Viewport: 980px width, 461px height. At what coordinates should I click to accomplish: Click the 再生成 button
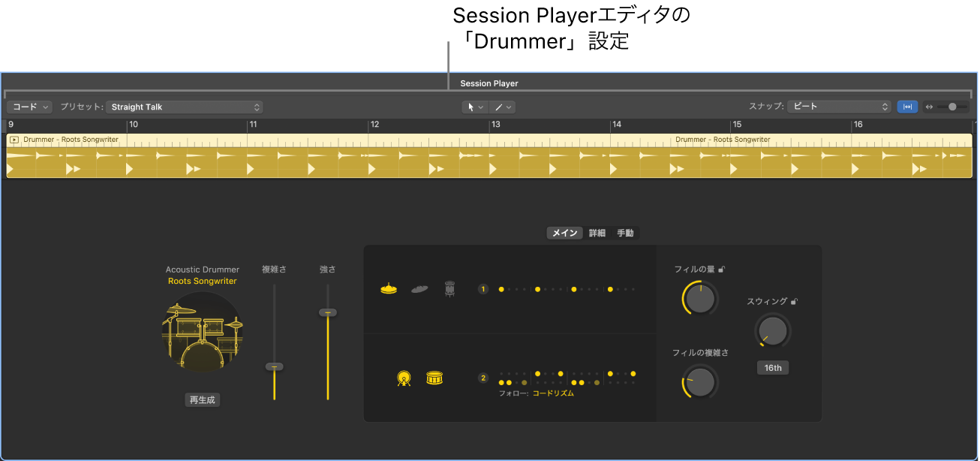pyautogui.click(x=203, y=400)
